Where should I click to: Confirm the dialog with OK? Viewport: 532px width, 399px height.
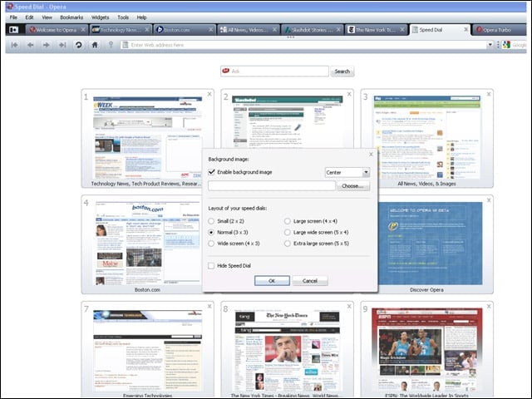tap(272, 281)
